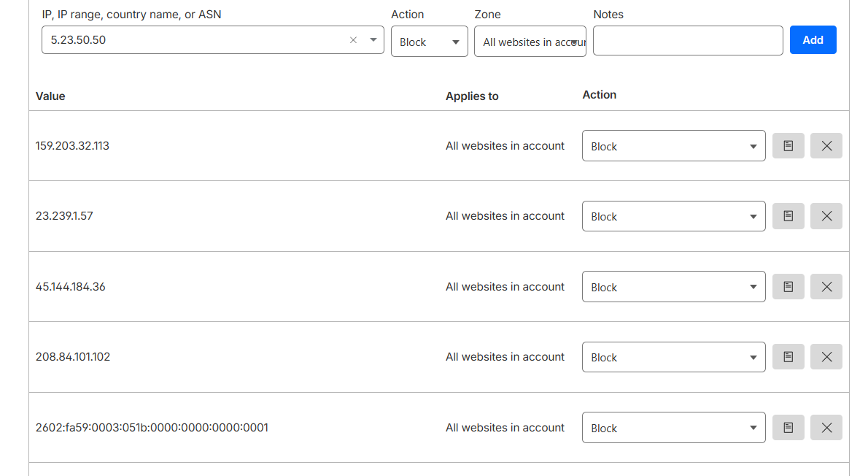Remove the 2602:fa59 IPv6 rule
868x476 pixels.
point(826,428)
